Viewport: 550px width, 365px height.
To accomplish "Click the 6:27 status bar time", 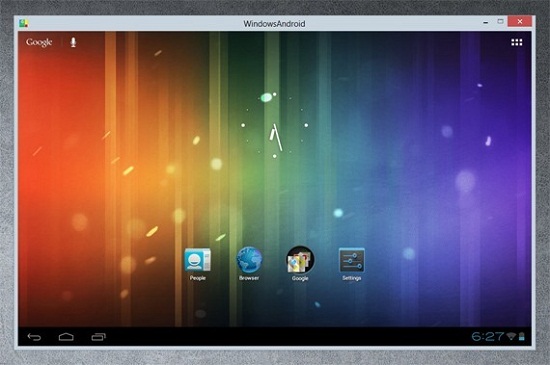I will [488, 337].
